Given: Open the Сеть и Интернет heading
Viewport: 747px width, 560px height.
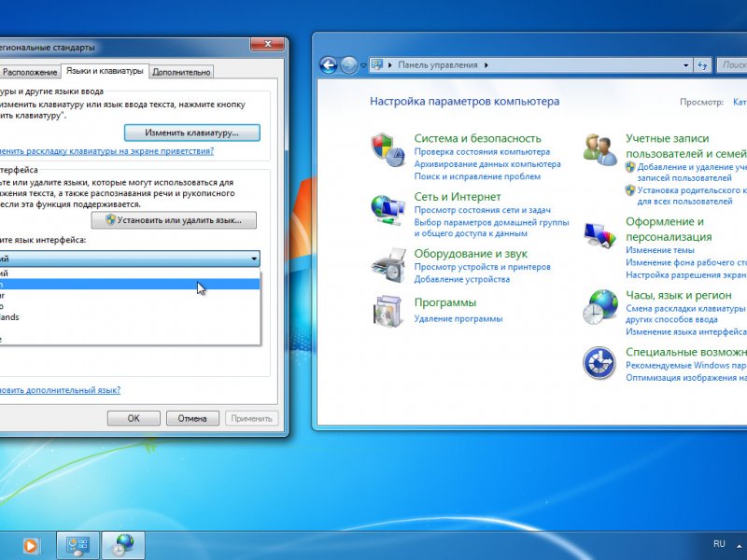Looking at the screenshot, I should click(x=458, y=197).
